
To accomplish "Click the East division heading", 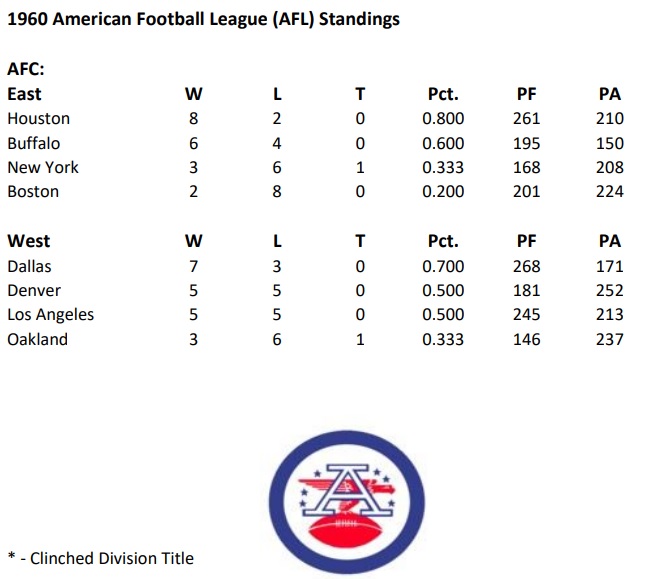I will point(24,94).
